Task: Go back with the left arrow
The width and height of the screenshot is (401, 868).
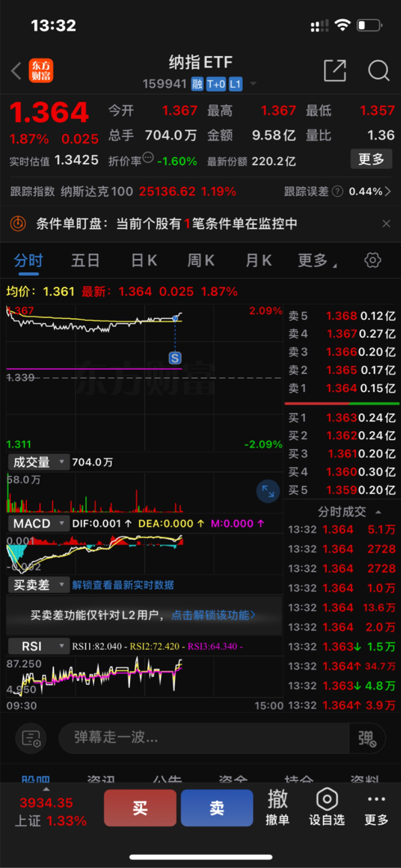Action: (x=16, y=70)
